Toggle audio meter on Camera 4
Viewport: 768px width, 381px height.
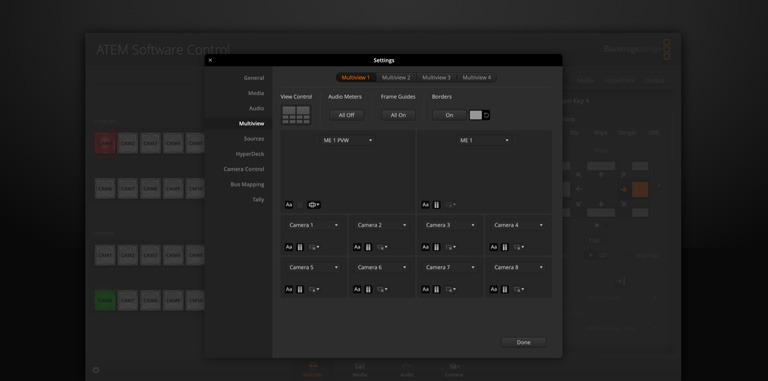(x=505, y=247)
